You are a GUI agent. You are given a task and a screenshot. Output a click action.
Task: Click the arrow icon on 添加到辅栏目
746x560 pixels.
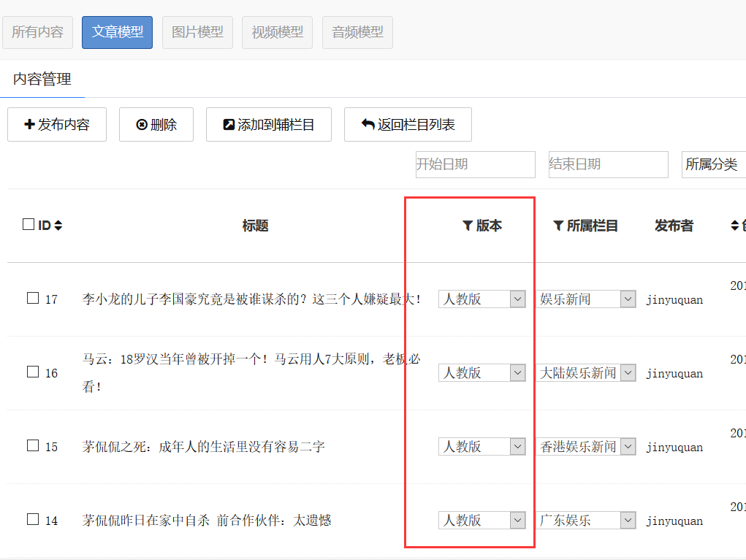click(229, 125)
